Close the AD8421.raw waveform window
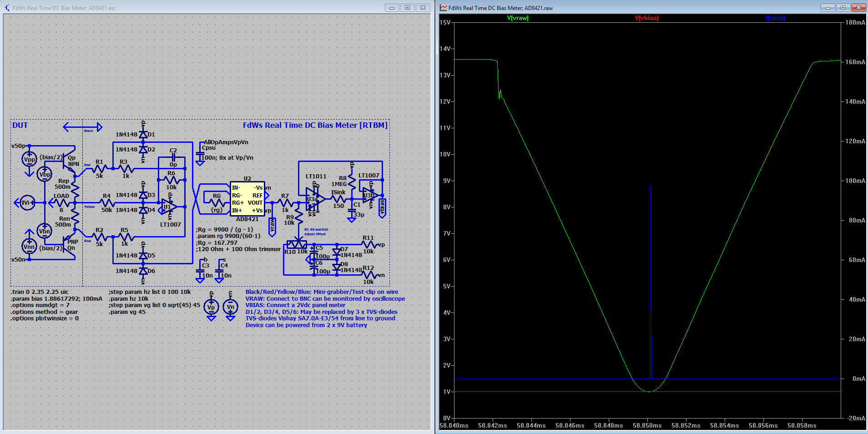868x434 pixels. coord(858,8)
